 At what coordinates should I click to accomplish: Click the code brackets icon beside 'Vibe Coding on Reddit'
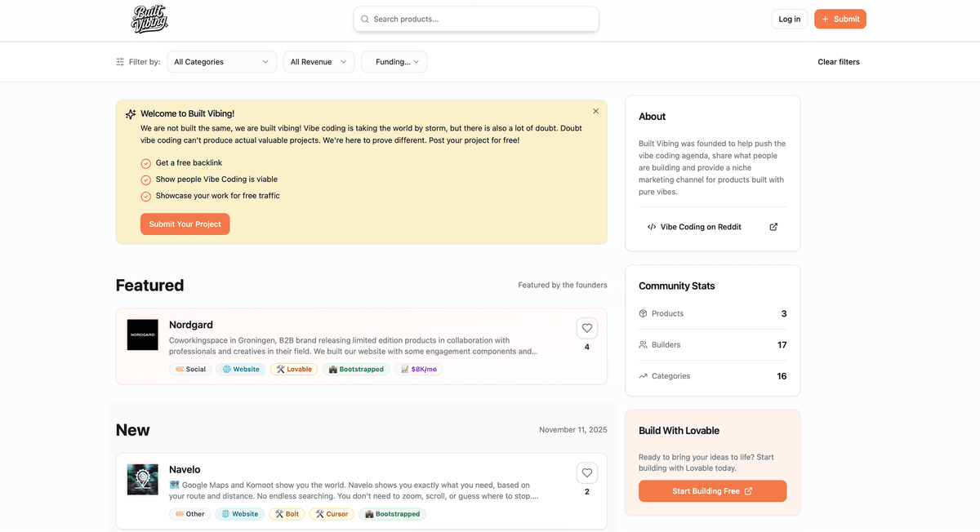click(x=651, y=227)
